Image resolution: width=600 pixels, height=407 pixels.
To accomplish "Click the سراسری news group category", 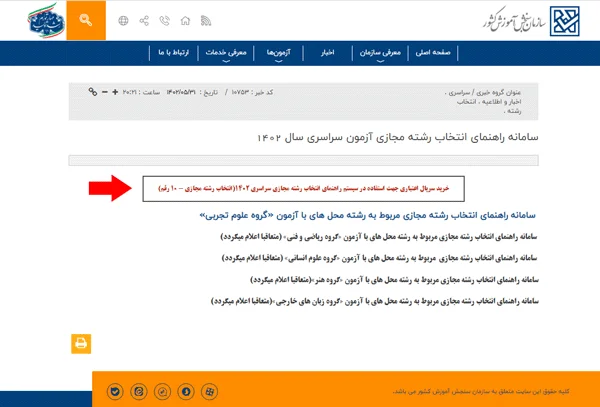I will point(459,93).
